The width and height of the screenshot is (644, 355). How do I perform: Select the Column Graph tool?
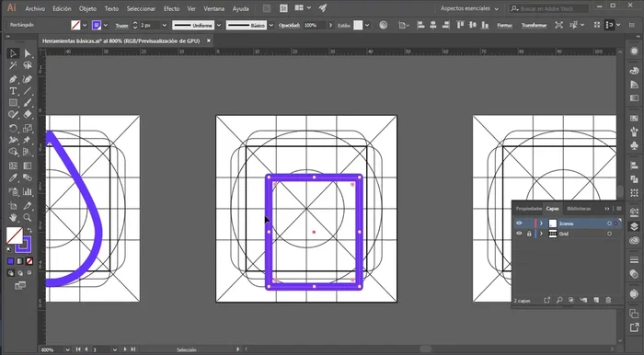pyautogui.click(x=27, y=191)
